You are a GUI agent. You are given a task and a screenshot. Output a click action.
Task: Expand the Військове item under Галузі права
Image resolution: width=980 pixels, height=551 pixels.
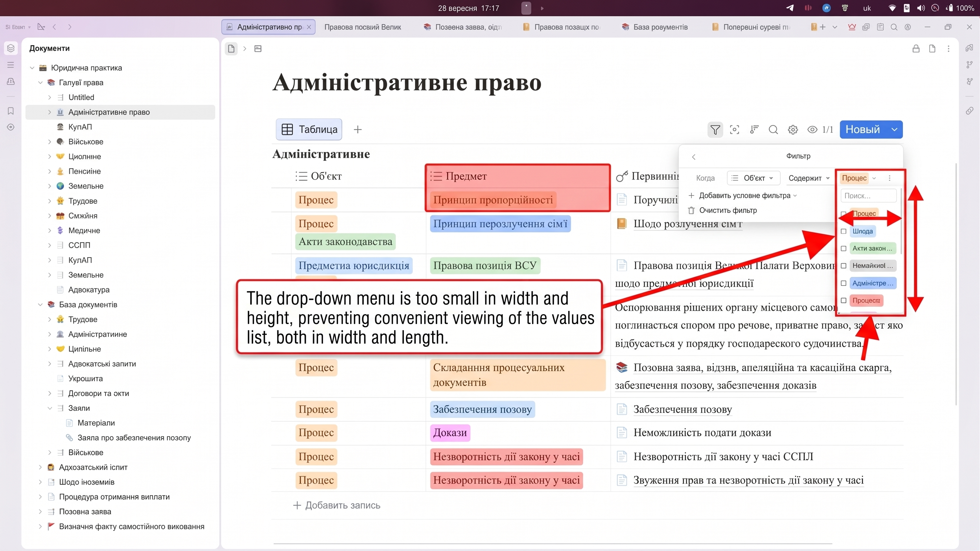[50, 142]
